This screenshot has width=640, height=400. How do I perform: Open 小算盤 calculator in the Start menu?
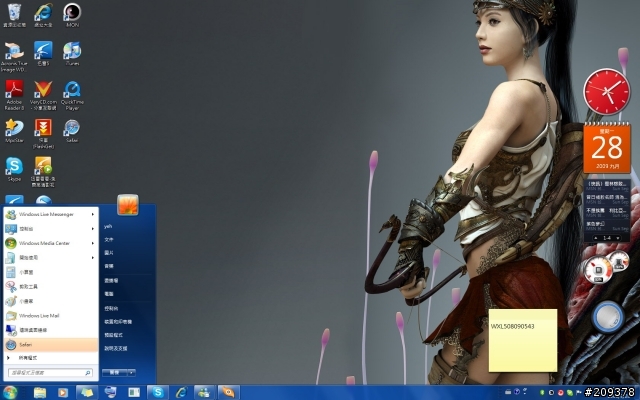tap(51, 272)
